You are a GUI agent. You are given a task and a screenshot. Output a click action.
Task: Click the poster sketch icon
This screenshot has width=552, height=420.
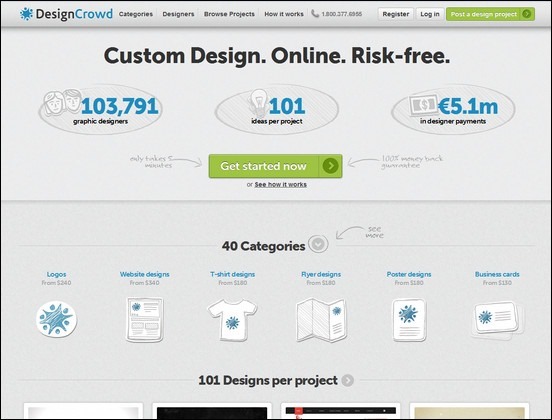pos(409,320)
